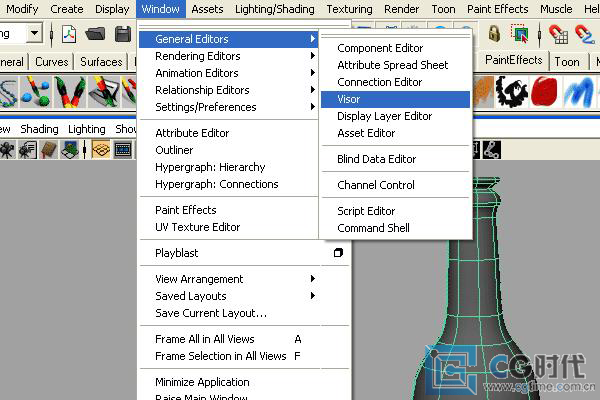The height and width of the screenshot is (400, 600).
Task: Open the Paint Effects menu in menu bar
Action: point(497,9)
